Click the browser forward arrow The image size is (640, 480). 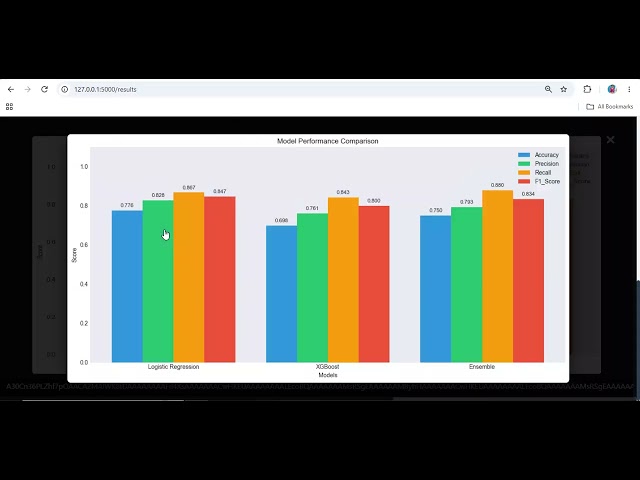tap(27, 89)
